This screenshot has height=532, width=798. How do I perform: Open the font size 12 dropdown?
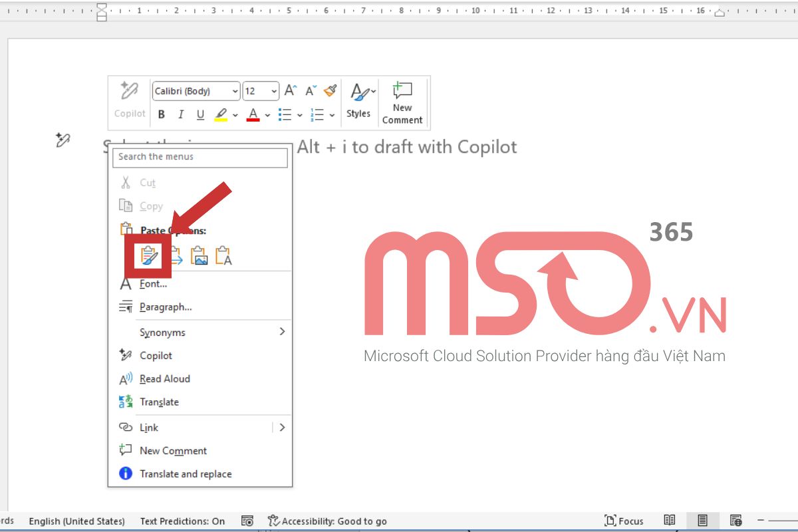tap(261, 91)
